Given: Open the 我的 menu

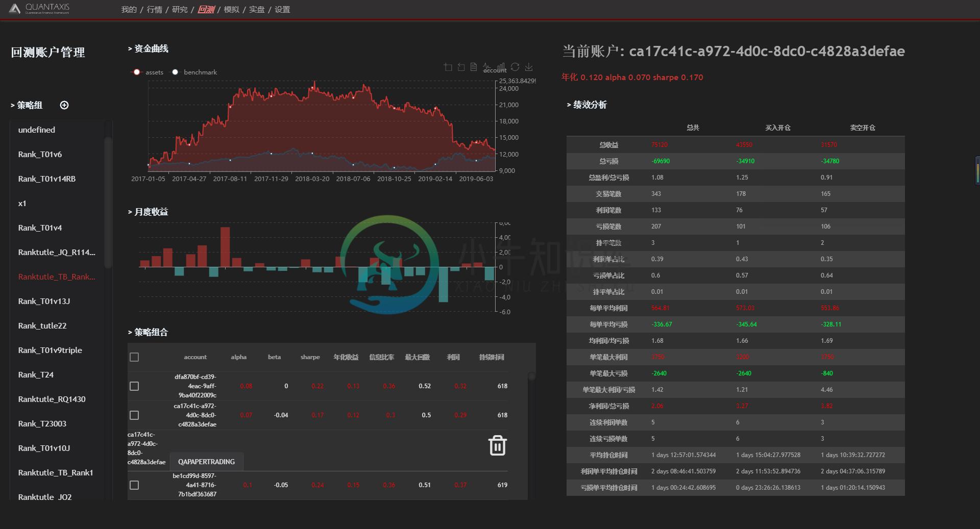Looking at the screenshot, I should 129,10.
